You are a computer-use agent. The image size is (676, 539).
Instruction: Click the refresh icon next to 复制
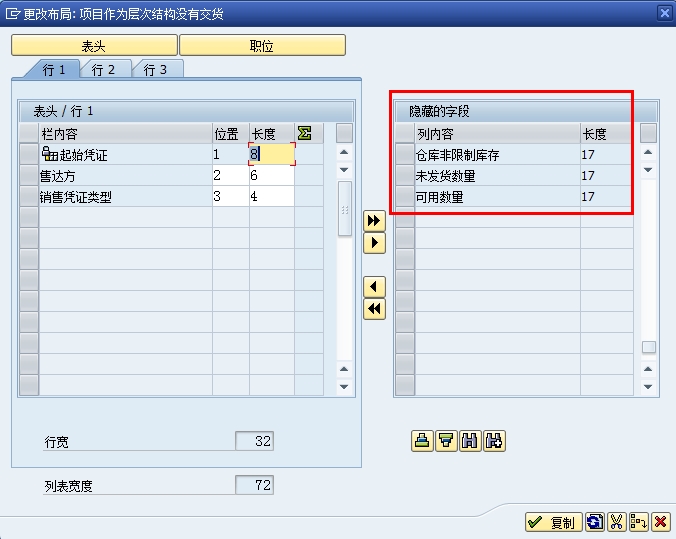point(595,522)
